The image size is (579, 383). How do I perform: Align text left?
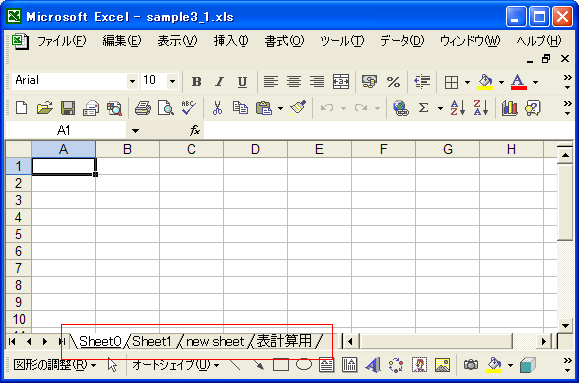[x=271, y=82]
